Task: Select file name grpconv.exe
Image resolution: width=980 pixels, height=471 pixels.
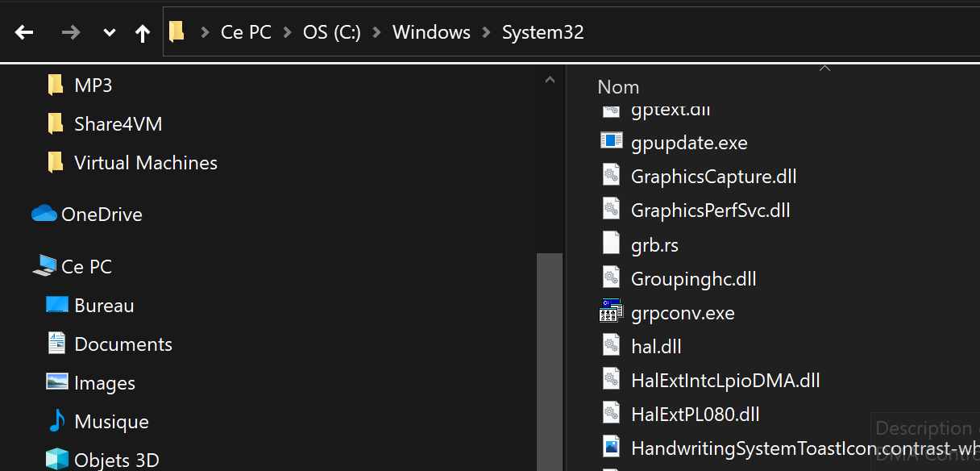Action: [683, 313]
